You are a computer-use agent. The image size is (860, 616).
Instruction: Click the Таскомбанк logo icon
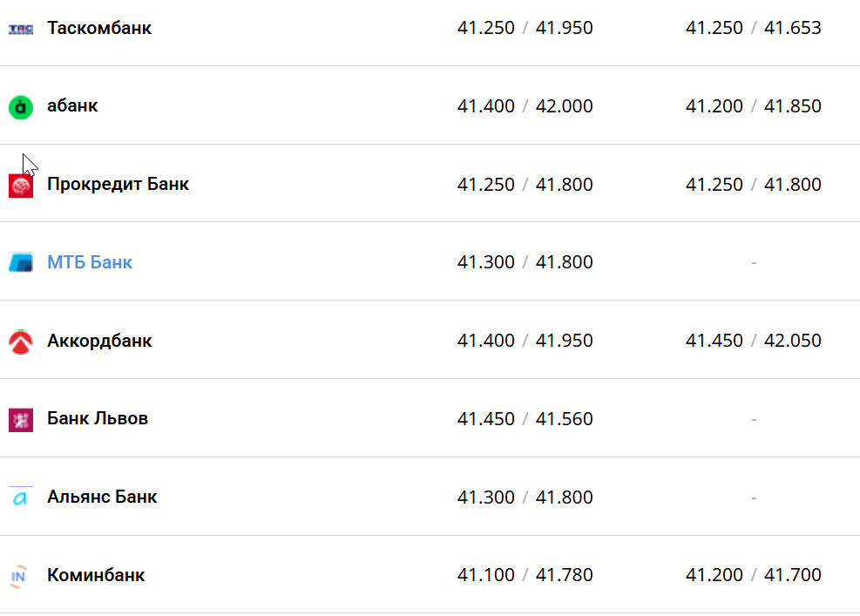tap(21, 29)
